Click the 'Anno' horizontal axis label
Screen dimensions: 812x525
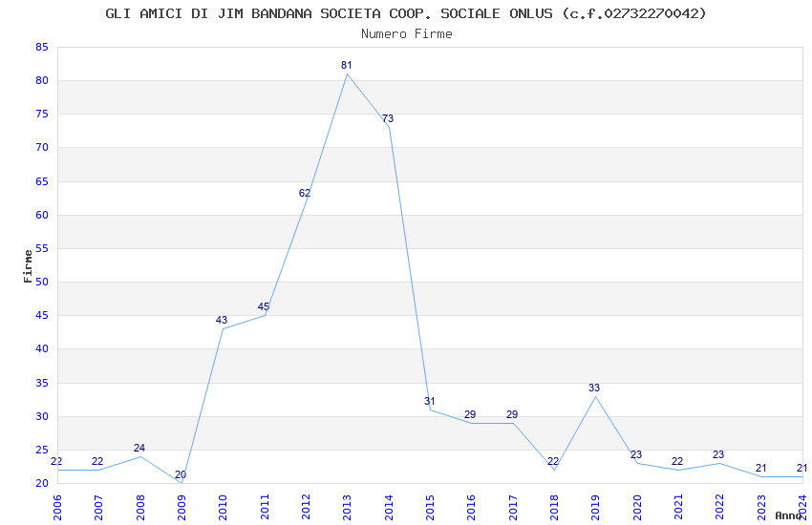(x=788, y=515)
